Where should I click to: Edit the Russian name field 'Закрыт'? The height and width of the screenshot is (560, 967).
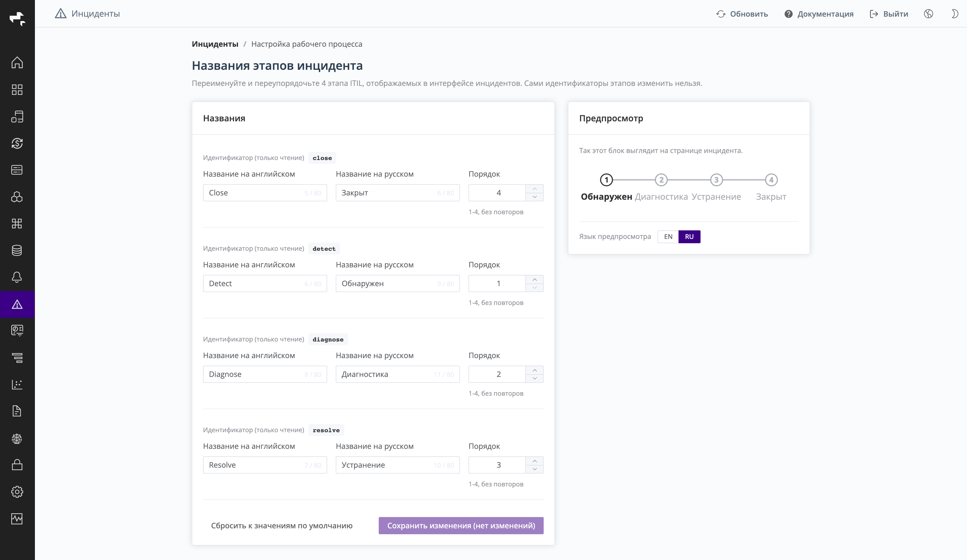[398, 192]
